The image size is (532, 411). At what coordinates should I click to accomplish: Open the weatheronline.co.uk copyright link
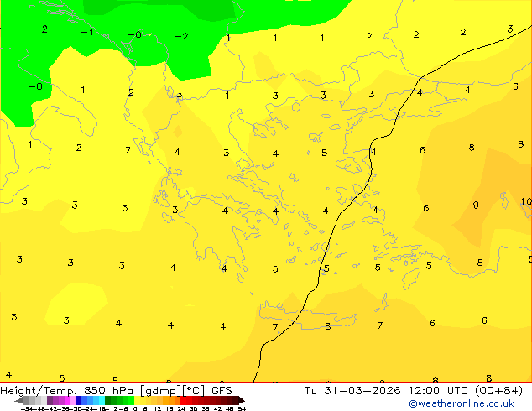tap(462, 403)
